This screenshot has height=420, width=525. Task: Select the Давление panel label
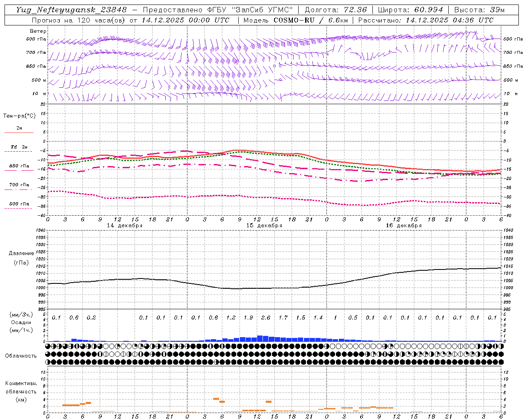pos(21,253)
